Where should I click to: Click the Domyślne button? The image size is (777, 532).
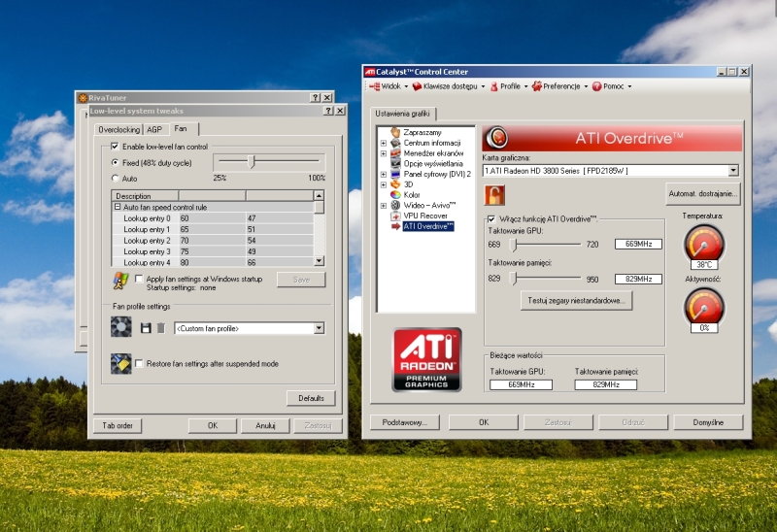click(x=708, y=422)
